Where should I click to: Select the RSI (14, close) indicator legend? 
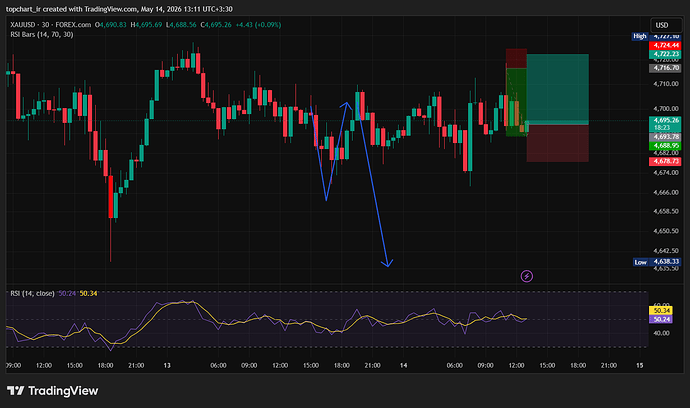pos(33,293)
